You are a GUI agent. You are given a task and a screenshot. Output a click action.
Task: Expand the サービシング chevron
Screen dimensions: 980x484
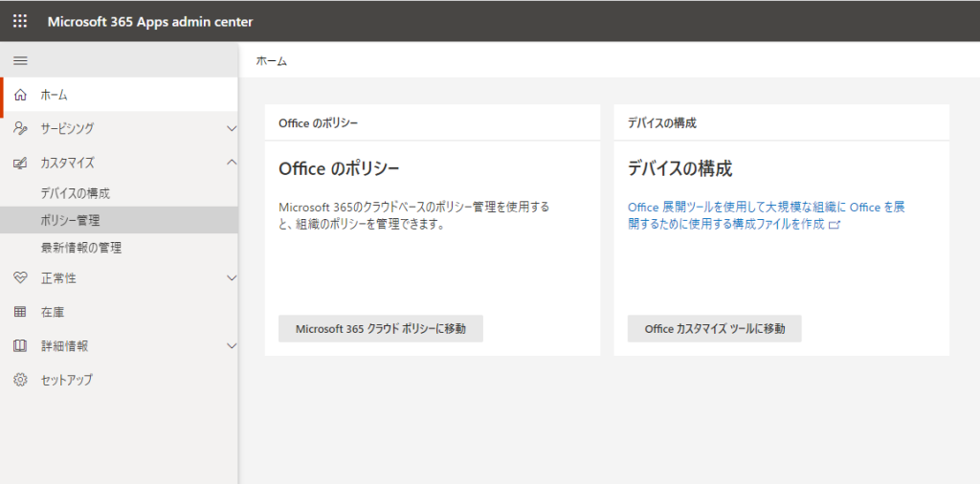tap(231, 128)
